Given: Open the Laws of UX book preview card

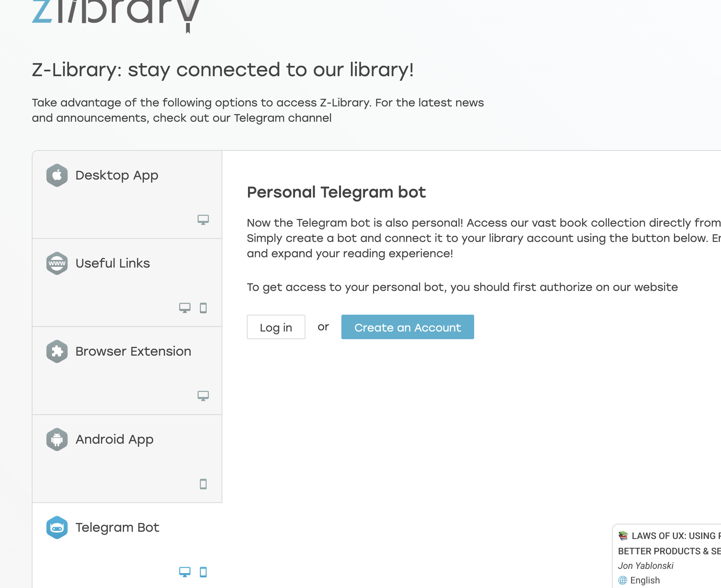Looking at the screenshot, I should (667, 556).
